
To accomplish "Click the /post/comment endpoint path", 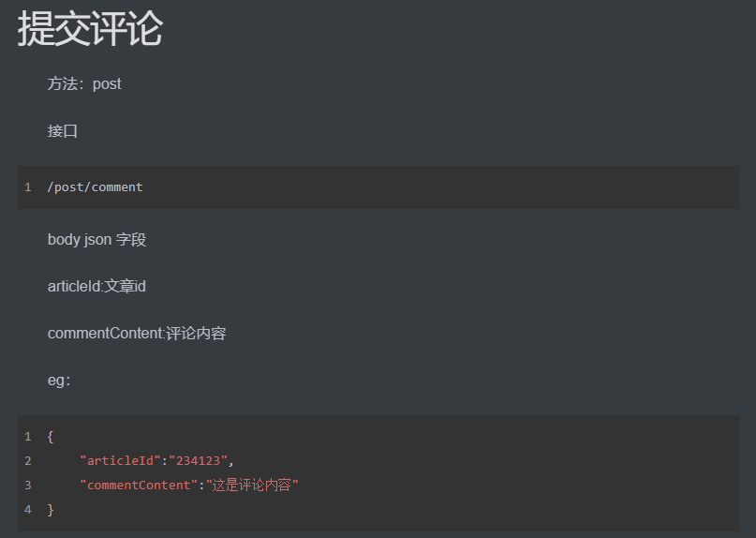I will (x=95, y=187).
